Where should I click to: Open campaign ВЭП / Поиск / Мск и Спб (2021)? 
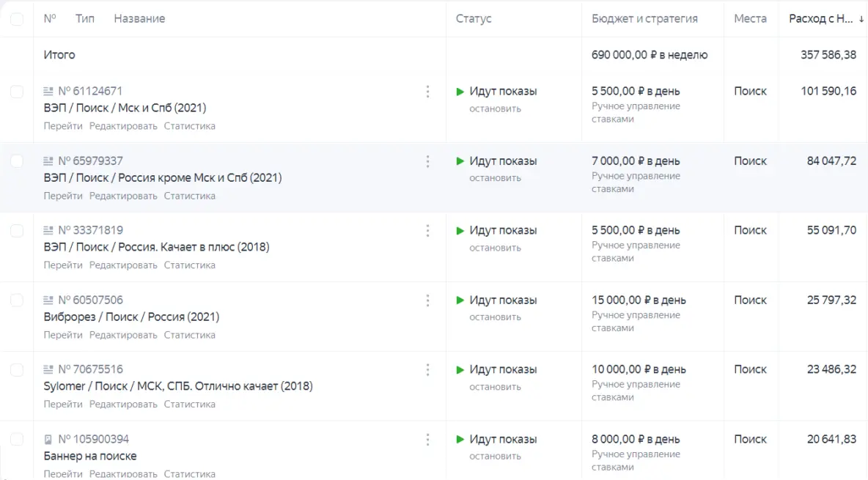pyautogui.click(x=125, y=108)
